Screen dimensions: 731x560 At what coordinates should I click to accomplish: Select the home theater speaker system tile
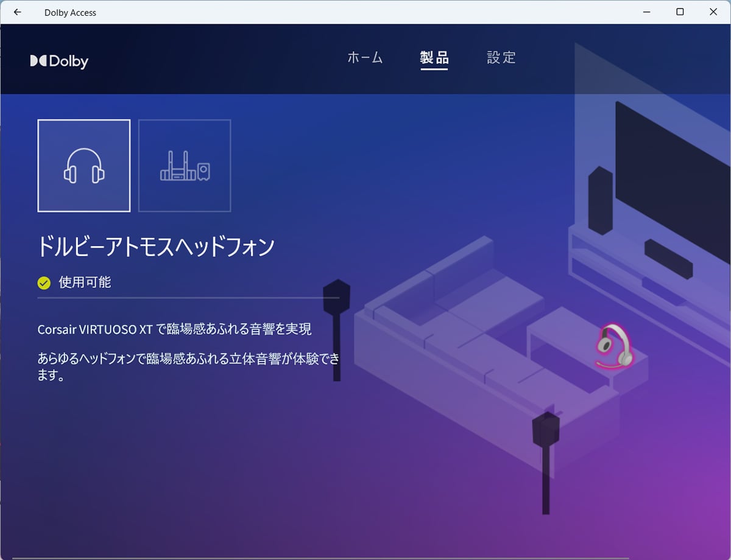click(185, 166)
